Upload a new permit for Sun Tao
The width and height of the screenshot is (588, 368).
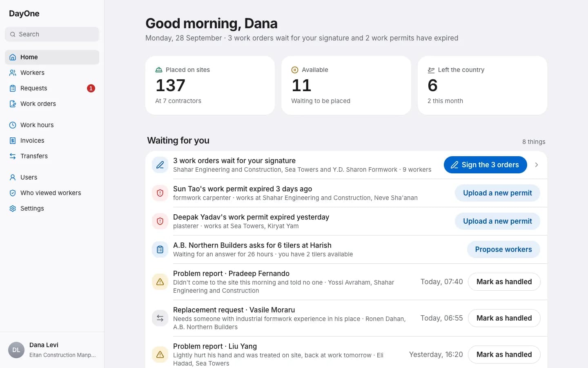(x=497, y=193)
